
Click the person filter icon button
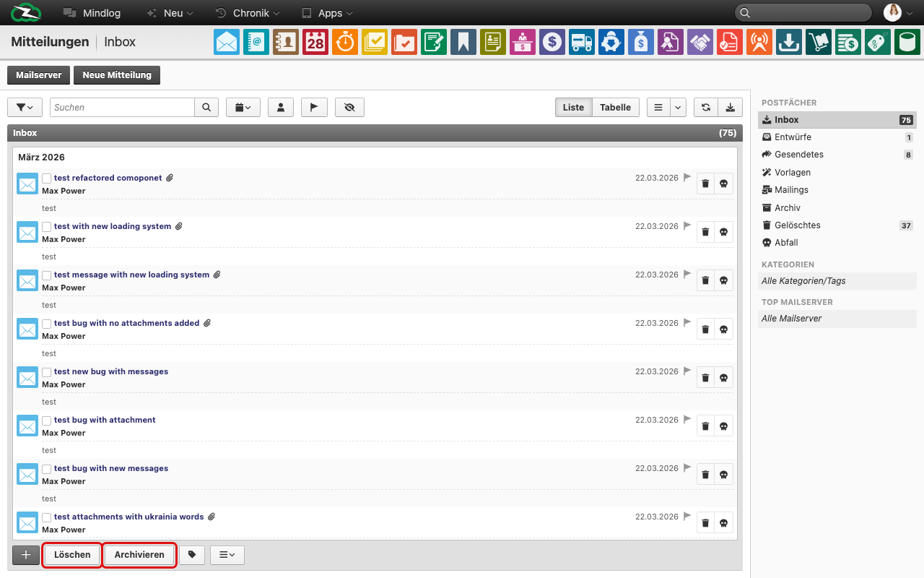tap(280, 107)
